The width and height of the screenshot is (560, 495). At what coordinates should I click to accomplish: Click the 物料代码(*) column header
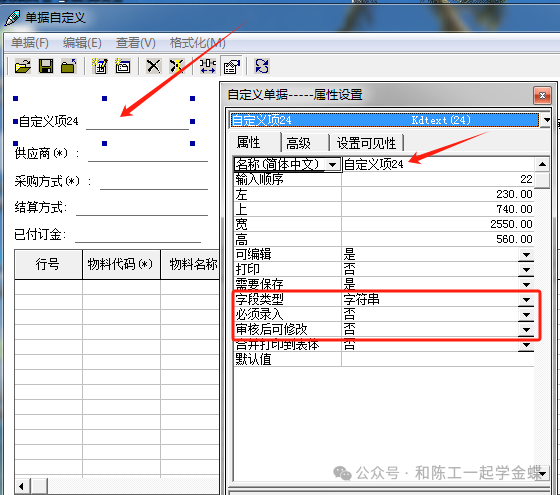(121, 264)
